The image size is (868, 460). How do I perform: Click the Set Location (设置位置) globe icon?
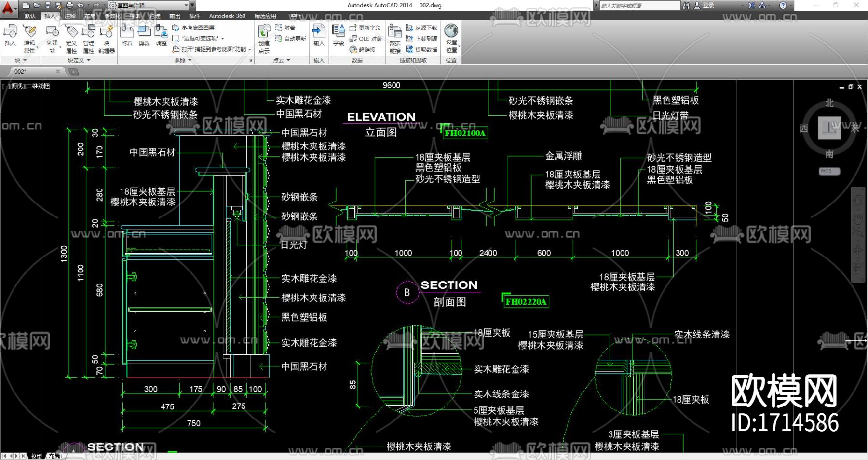[x=451, y=38]
